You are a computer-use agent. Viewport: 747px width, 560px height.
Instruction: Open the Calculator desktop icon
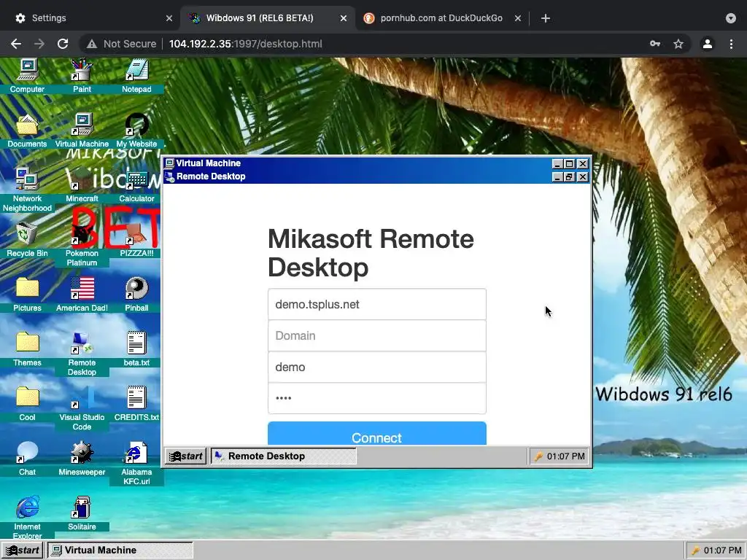coord(136,185)
